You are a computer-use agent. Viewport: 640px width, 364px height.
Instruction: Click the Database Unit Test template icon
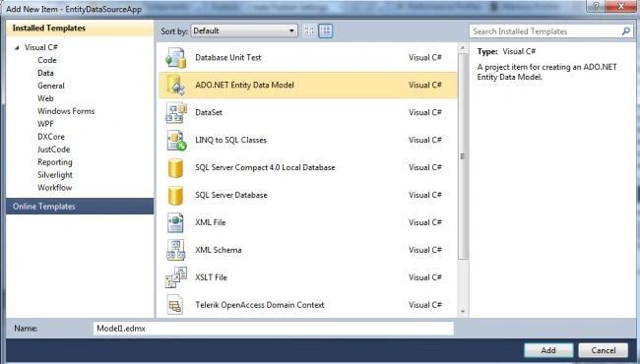click(x=176, y=58)
